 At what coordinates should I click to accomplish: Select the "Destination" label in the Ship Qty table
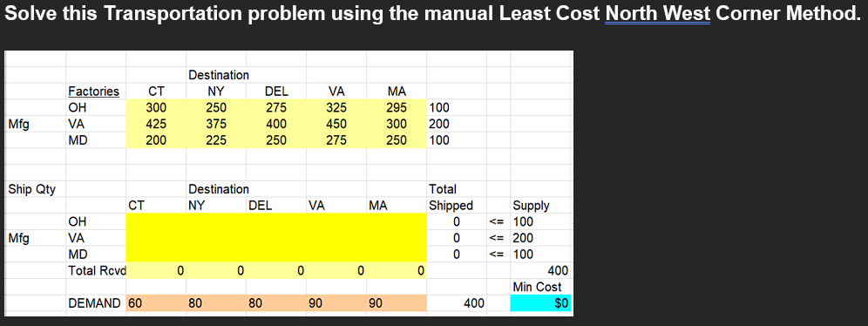point(219,189)
